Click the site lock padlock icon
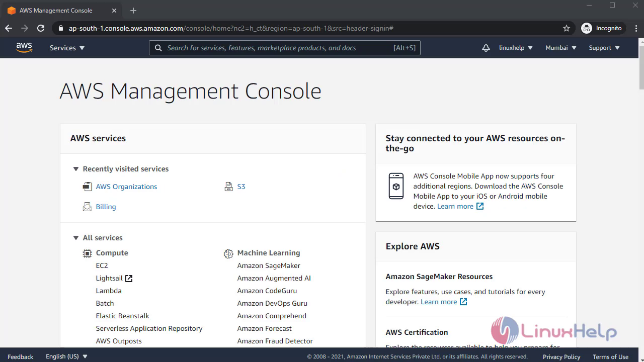Image resolution: width=644 pixels, height=362 pixels. coord(61,29)
